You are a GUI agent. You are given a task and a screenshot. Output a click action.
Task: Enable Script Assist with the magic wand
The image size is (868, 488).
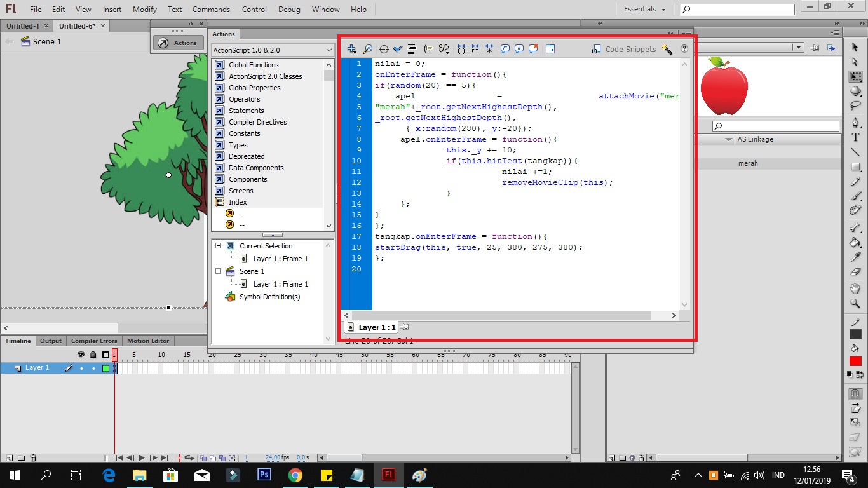(x=668, y=49)
